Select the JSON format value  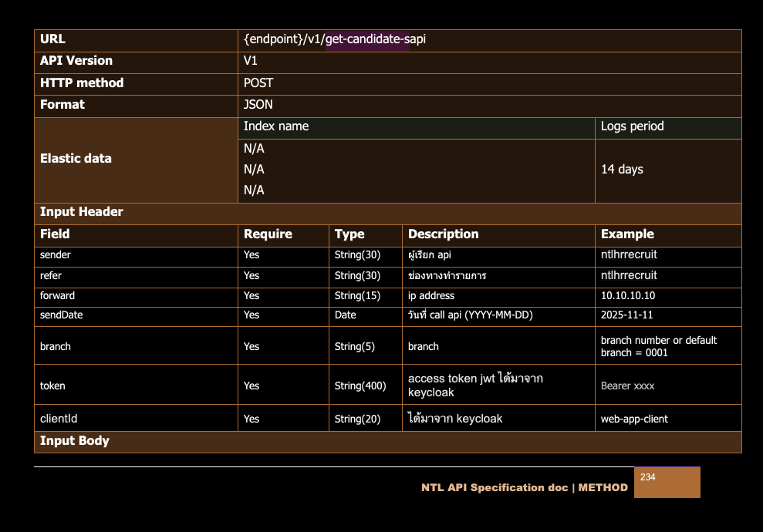258,104
